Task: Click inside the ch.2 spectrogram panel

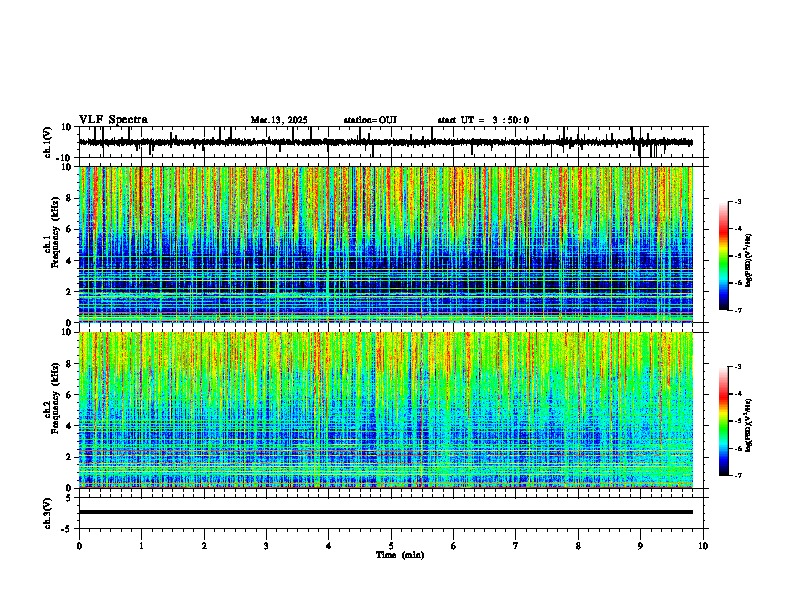Action: 385,410
